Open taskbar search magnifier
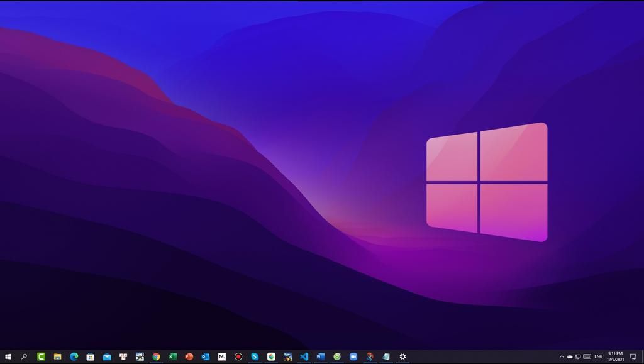Screen dimensions: 644x364 click(x=25, y=356)
